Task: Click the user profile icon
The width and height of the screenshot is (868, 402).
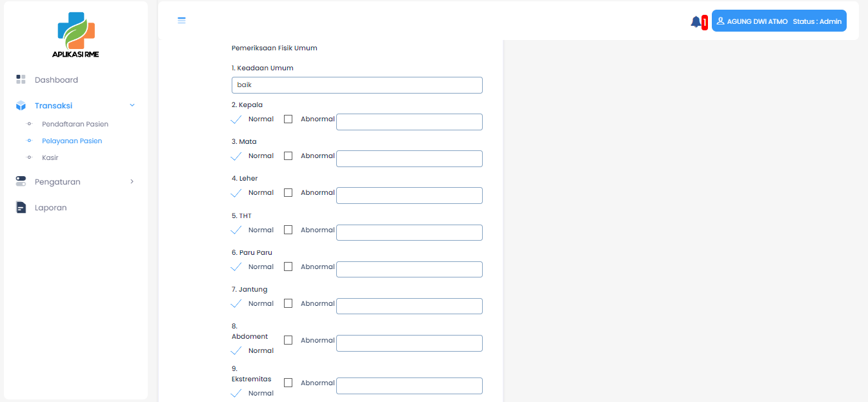Action: (720, 21)
